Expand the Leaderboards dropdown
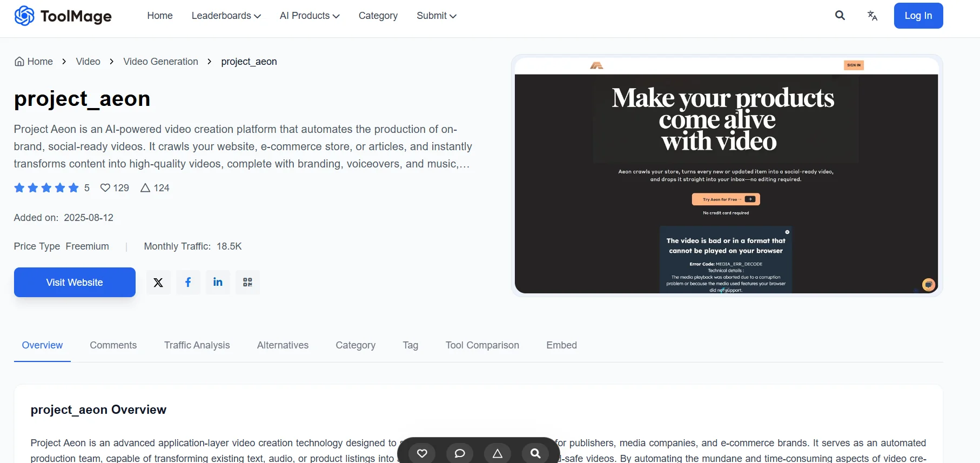The width and height of the screenshot is (980, 463). click(x=226, y=16)
